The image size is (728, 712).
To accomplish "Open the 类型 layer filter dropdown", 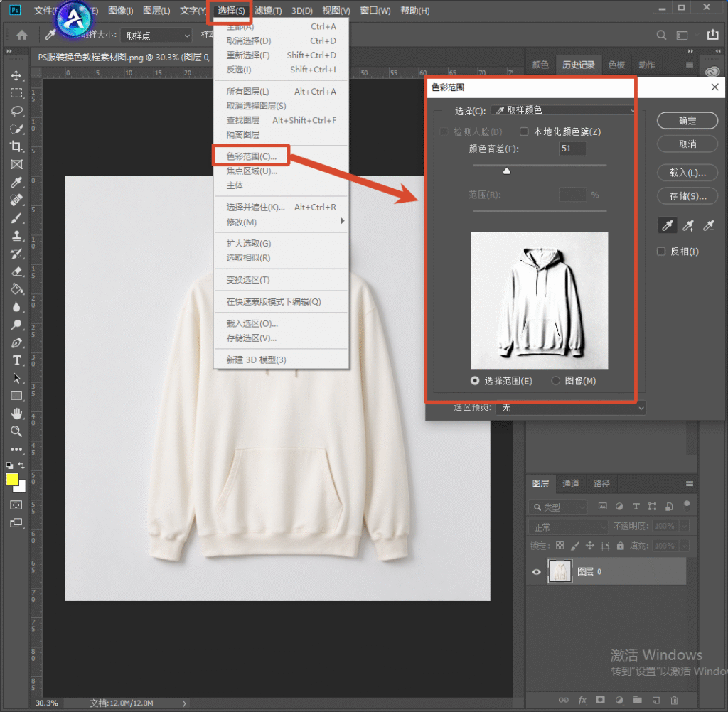I will click(x=557, y=507).
